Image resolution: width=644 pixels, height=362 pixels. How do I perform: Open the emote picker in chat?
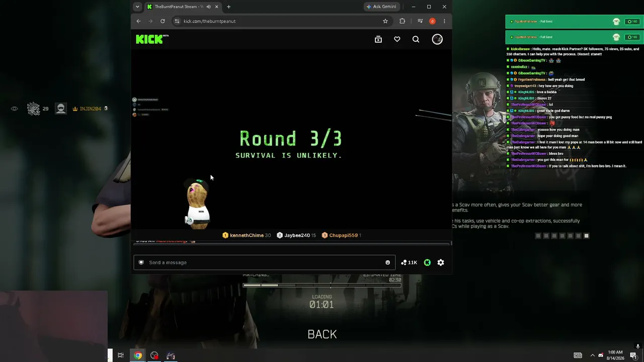pos(387,262)
